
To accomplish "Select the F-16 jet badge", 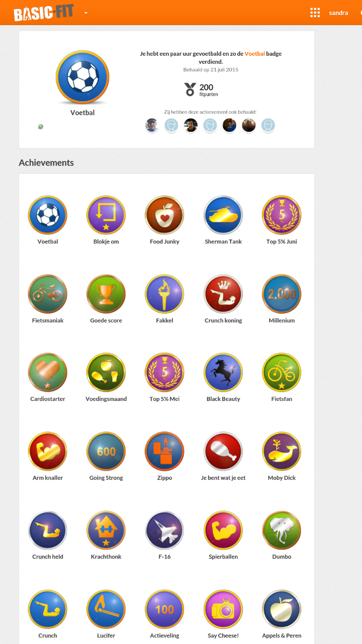I will (164, 530).
